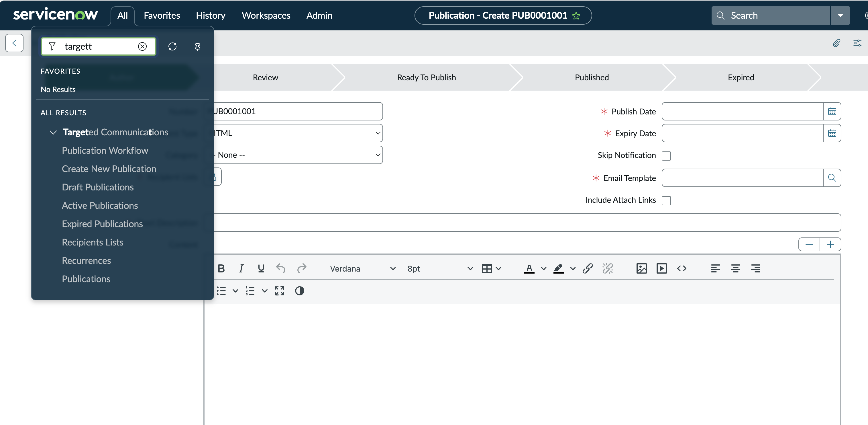The height and width of the screenshot is (425, 868).
Task: Refresh the navigator menu results
Action: [x=172, y=46]
